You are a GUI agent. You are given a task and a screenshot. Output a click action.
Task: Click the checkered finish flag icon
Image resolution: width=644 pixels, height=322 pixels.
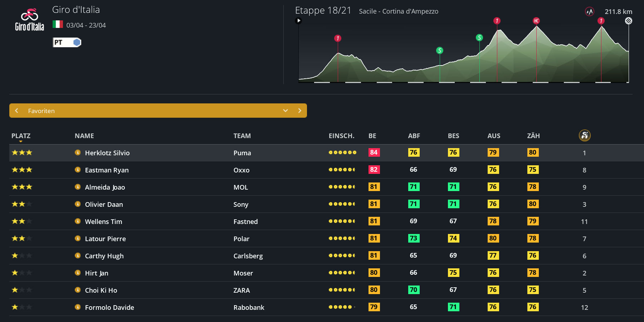[628, 21]
